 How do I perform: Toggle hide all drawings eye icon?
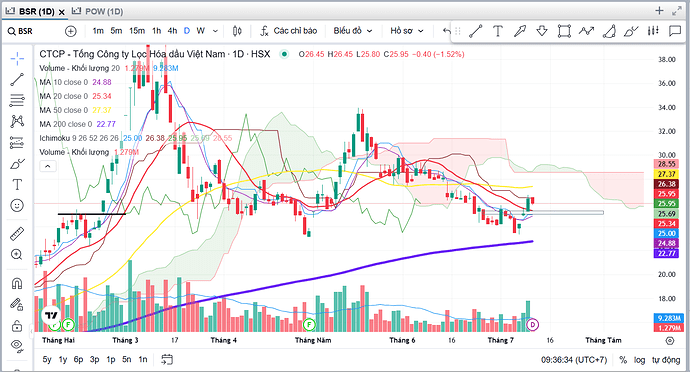(17, 346)
